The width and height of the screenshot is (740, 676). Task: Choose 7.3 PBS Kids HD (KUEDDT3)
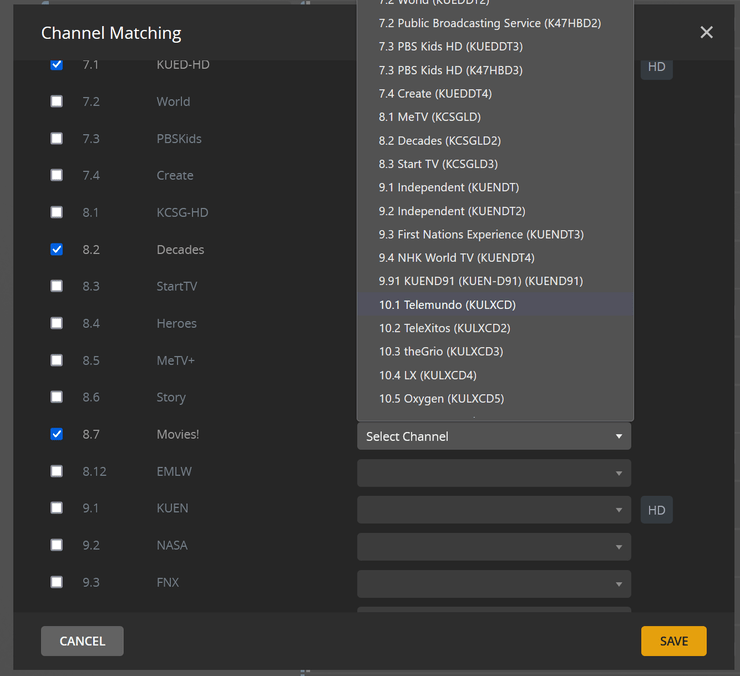[x=495, y=47]
